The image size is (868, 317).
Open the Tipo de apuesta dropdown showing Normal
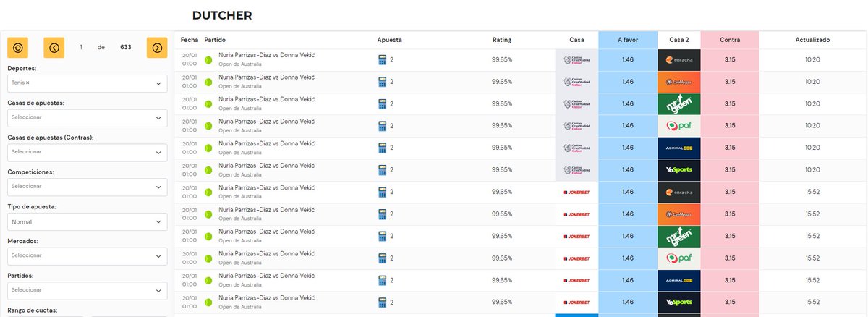click(x=88, y=221)
